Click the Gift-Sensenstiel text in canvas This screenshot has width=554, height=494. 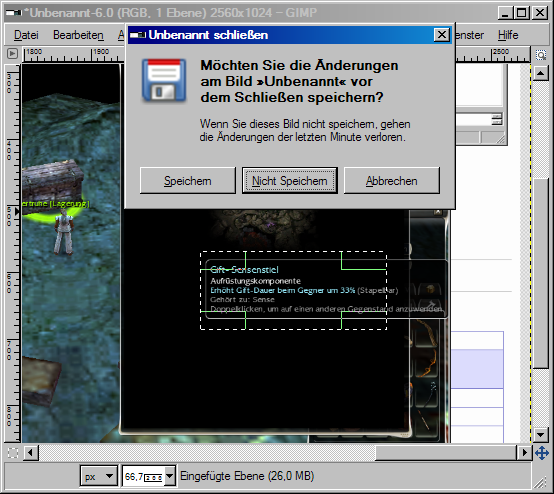244,270
